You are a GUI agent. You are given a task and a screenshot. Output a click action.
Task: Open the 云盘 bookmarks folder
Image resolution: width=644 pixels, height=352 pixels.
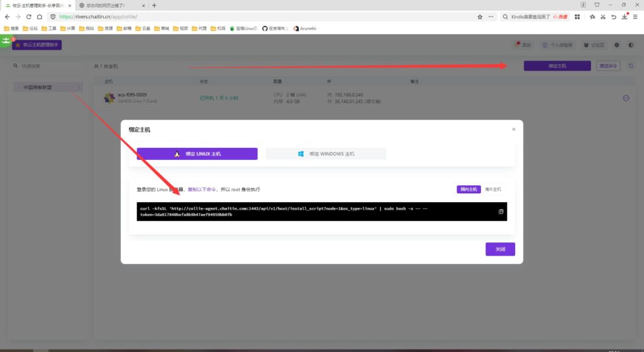click(143, 28)
